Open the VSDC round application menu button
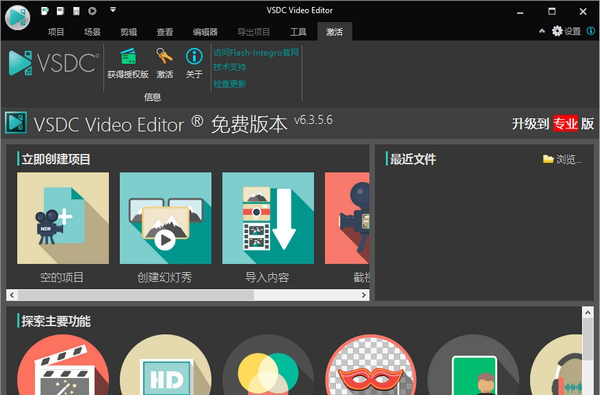Viewport: 600px width, 410px height. tap(18, 17)
